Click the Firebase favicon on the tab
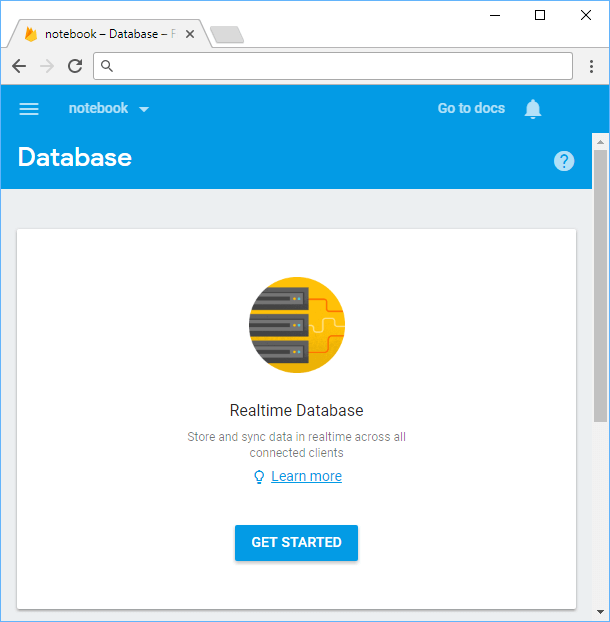Screen dimensions: 610x622 31,34
